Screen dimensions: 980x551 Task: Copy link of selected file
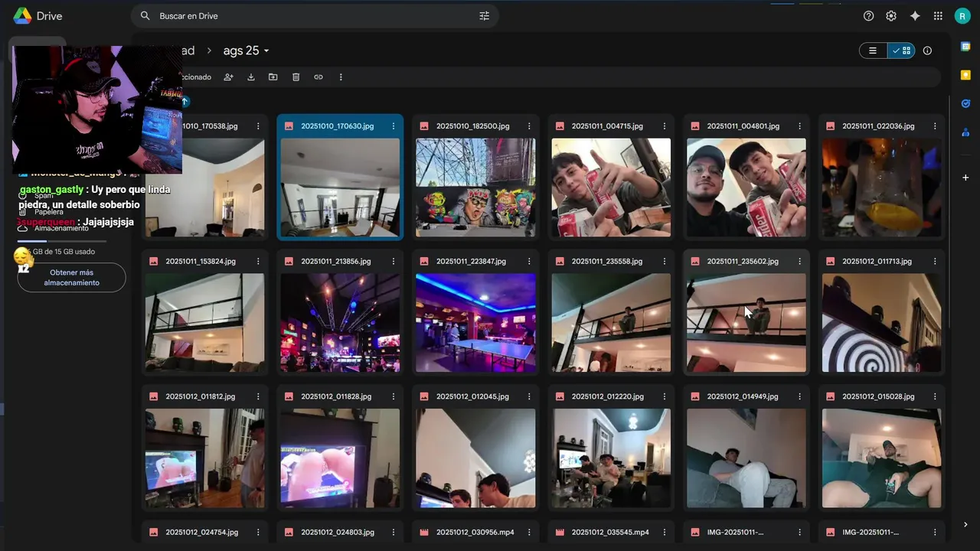318,77
